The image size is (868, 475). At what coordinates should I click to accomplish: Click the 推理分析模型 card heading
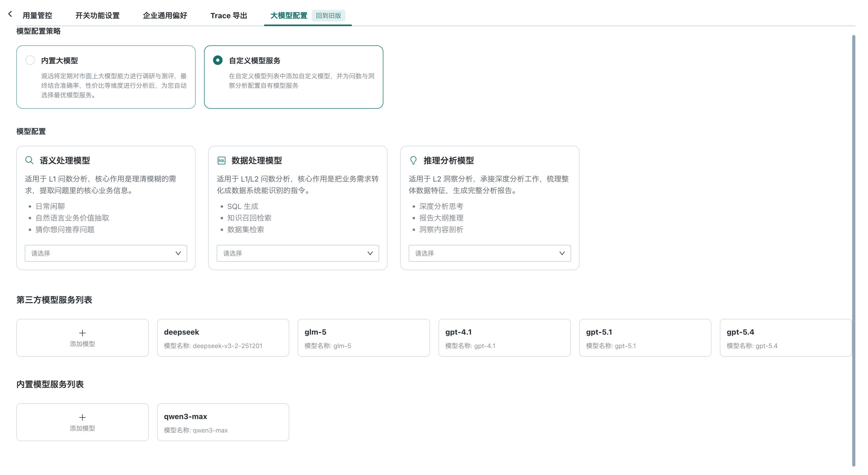[449, 160]
